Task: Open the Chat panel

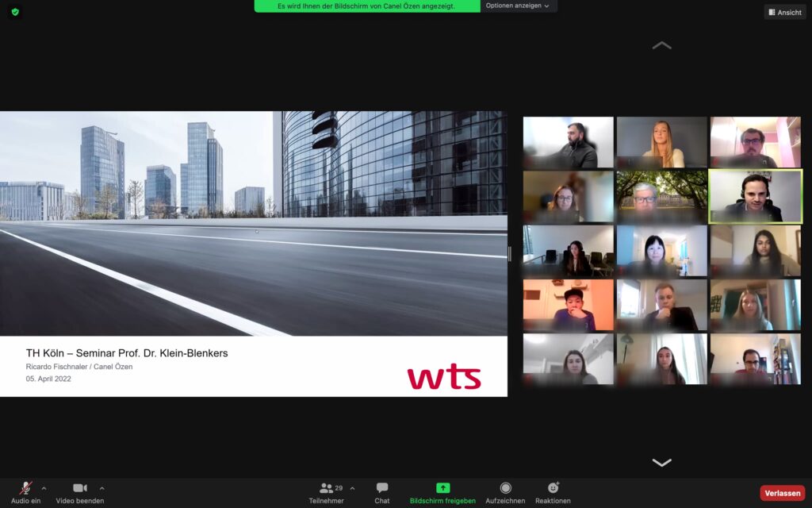Action: tap(382, 492)
